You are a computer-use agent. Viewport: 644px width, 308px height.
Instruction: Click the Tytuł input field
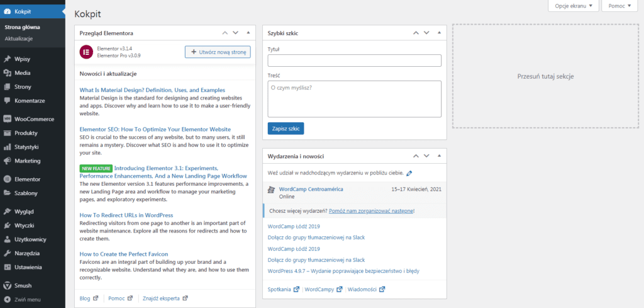355,60
